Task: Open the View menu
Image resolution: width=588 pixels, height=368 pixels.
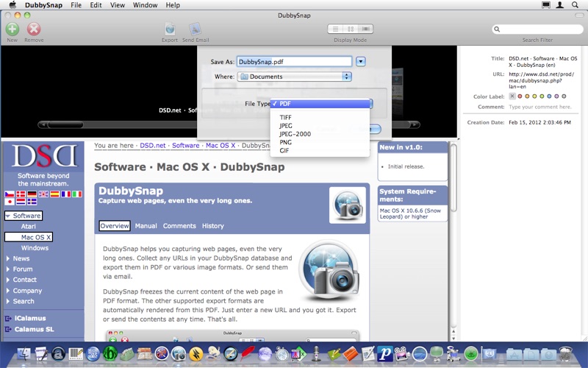Action: coord(118,5)
